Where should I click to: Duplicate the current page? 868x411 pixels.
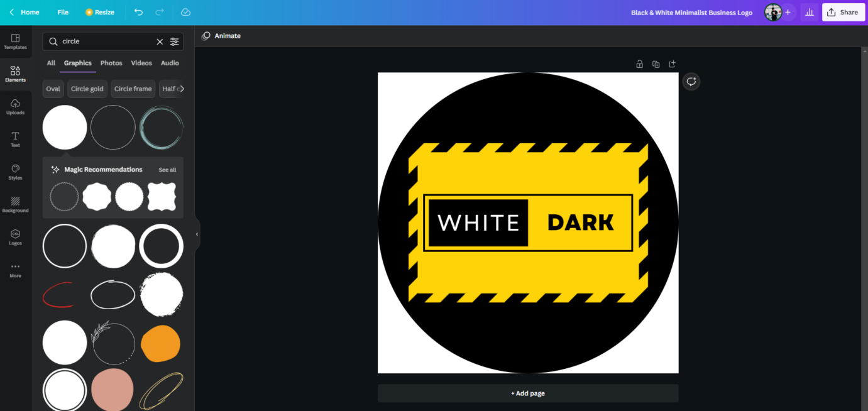(656, 64)
